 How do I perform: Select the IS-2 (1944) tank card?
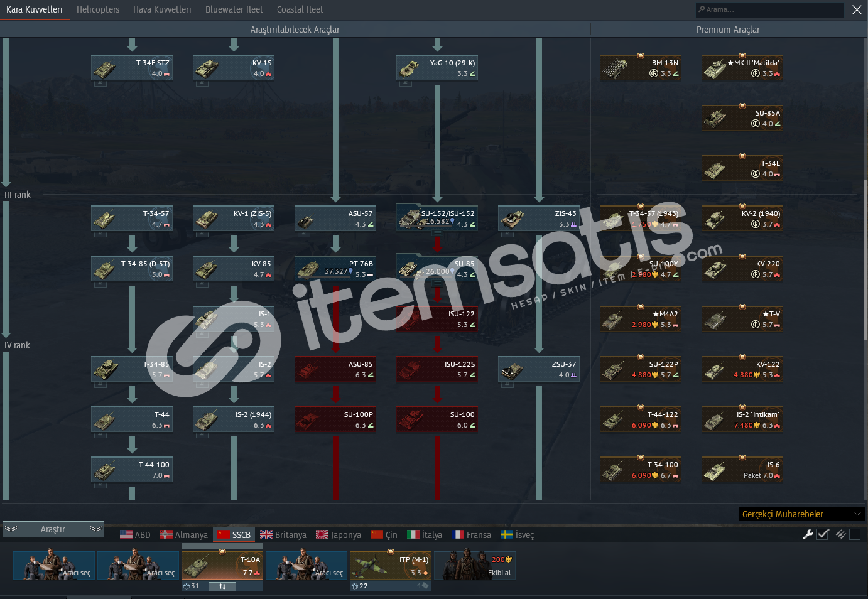[x=234, y=419]
